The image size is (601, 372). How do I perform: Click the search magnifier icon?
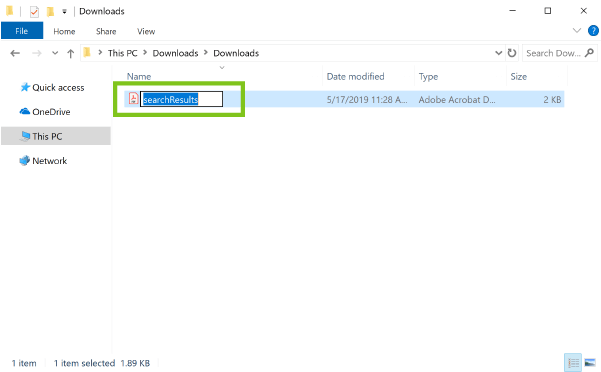[x=590, y=53]
